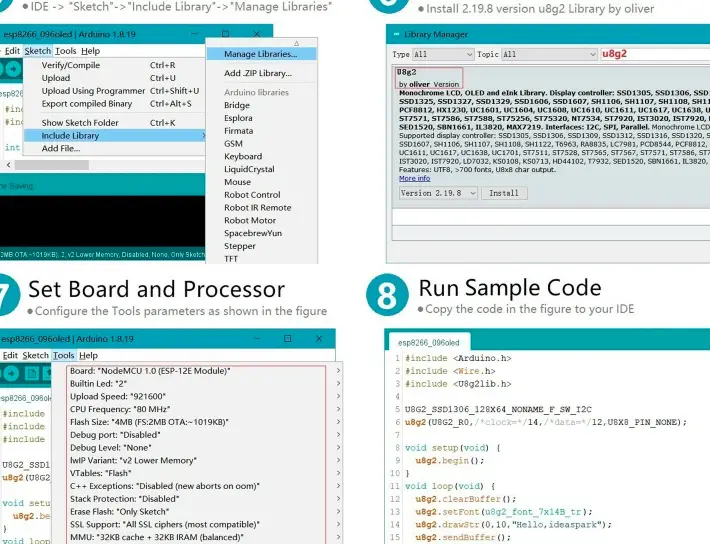Click code line #include <U8g2lib.h>
The image size is (710, 544).
tap(458, 384)
